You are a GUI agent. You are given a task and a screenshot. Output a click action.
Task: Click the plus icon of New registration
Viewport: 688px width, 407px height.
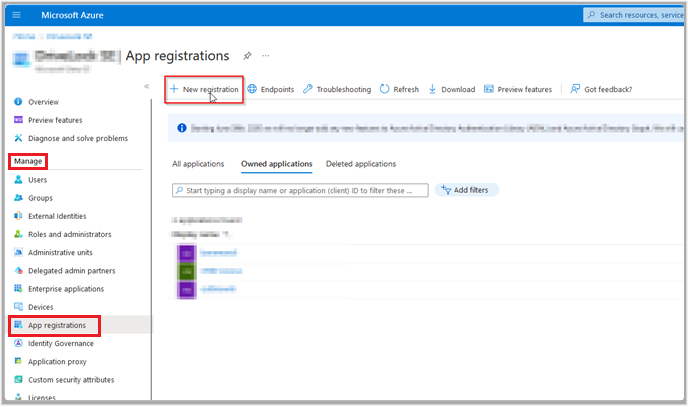pos(174,89)
